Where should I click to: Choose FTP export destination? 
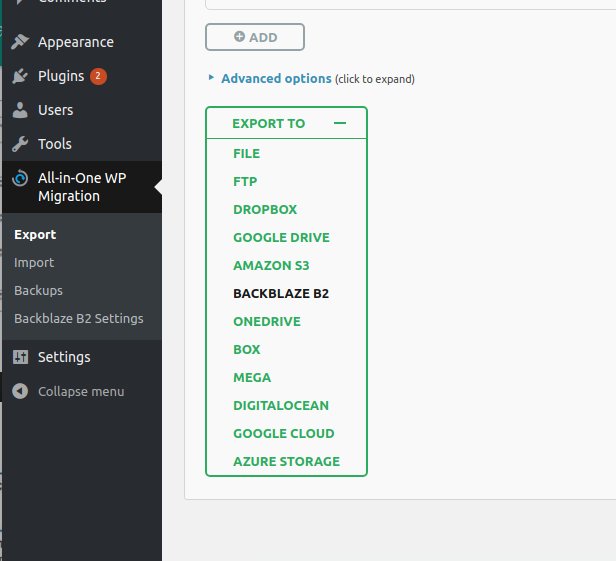pos(245,182)
